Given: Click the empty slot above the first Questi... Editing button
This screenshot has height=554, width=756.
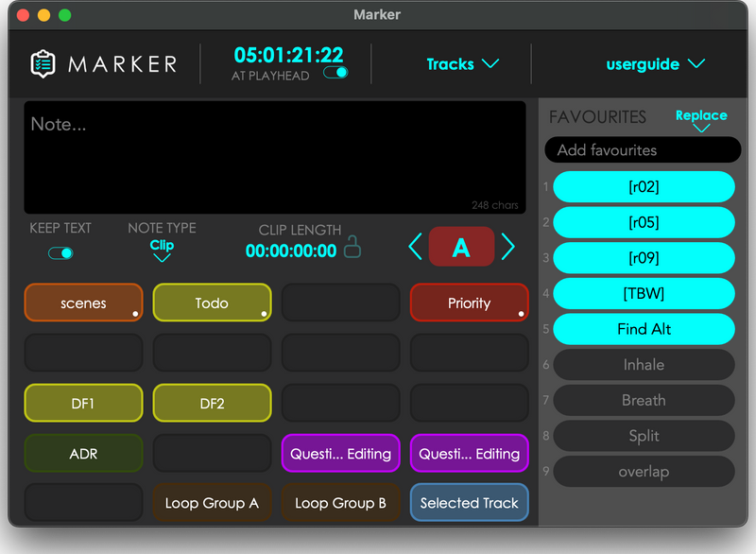Looking at the screenshot, I should pos(341,403).
